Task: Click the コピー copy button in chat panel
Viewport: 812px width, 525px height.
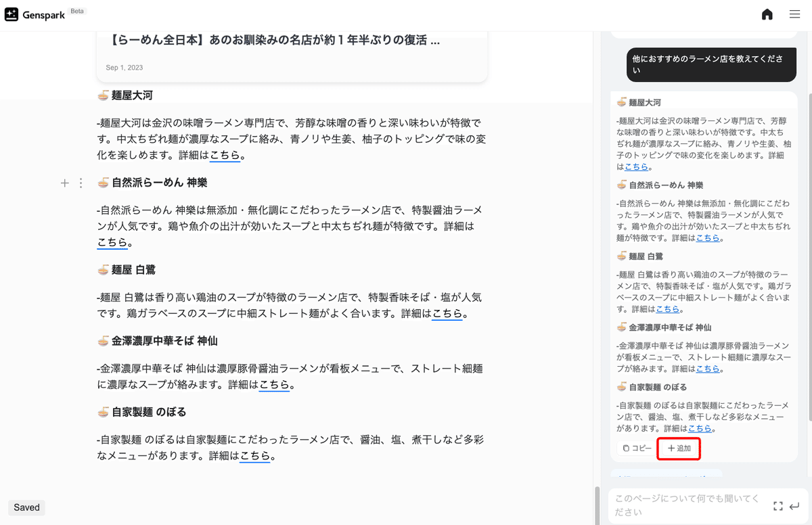Action: (x=637, y=449)
